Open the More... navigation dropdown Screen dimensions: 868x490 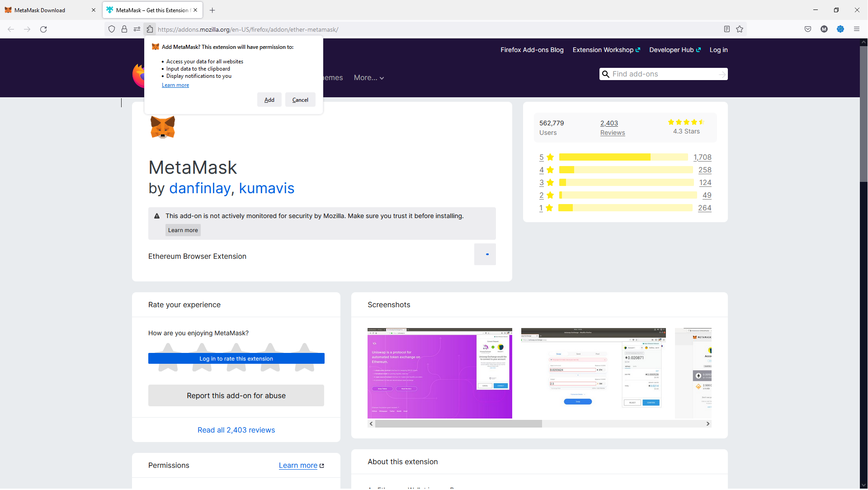click(369, 78)
